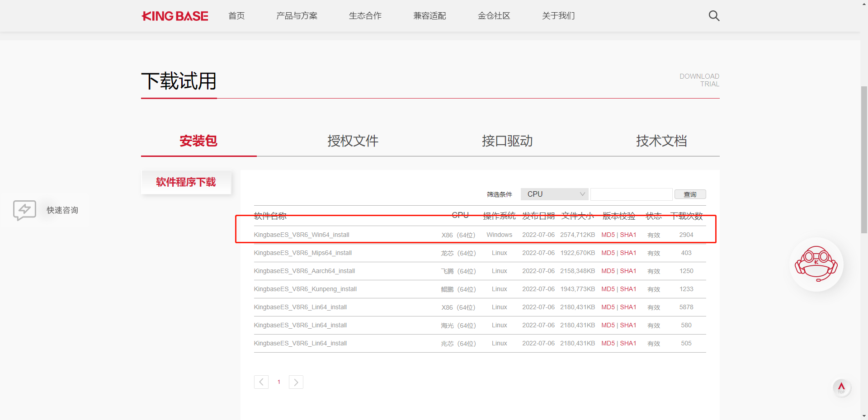Open SHA1 for row with 505 downloads

pos(628,343)
